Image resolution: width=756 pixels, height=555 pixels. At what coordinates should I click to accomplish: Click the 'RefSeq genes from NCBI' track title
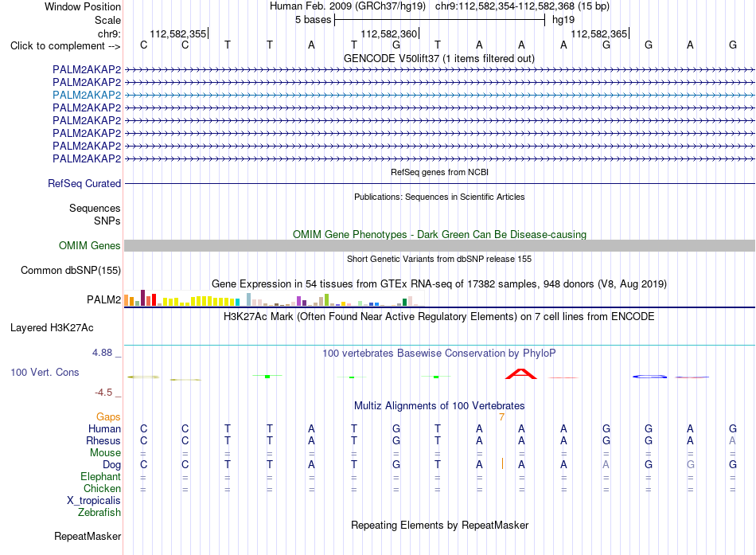(439, 172)
